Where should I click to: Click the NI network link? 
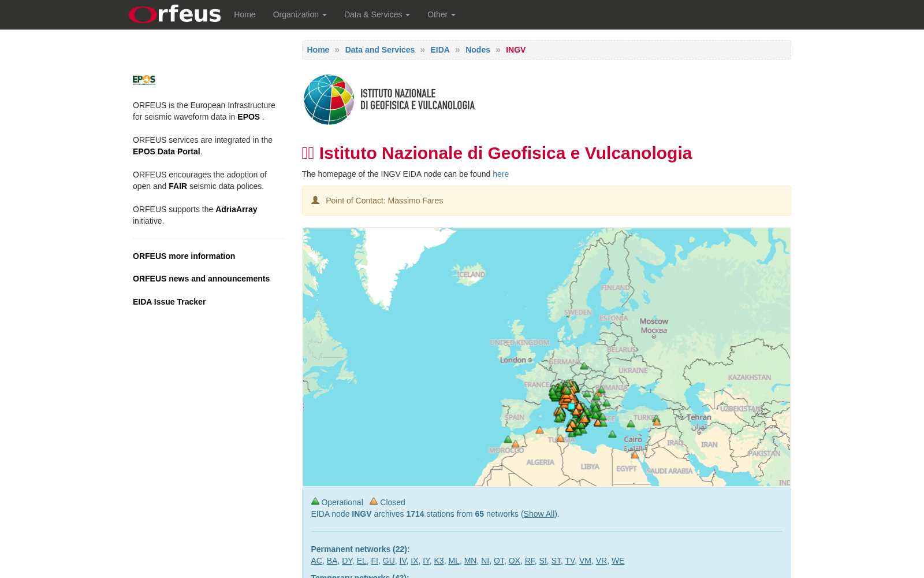click(485, 561)
